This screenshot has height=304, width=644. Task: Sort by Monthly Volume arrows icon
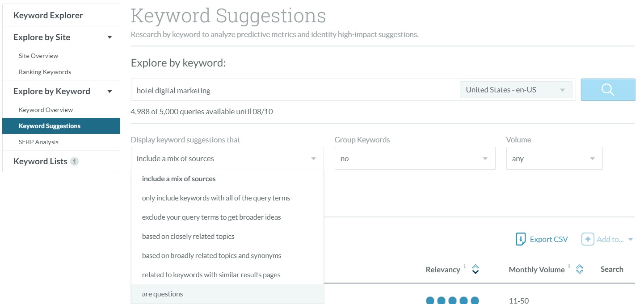tap(580, 269)
